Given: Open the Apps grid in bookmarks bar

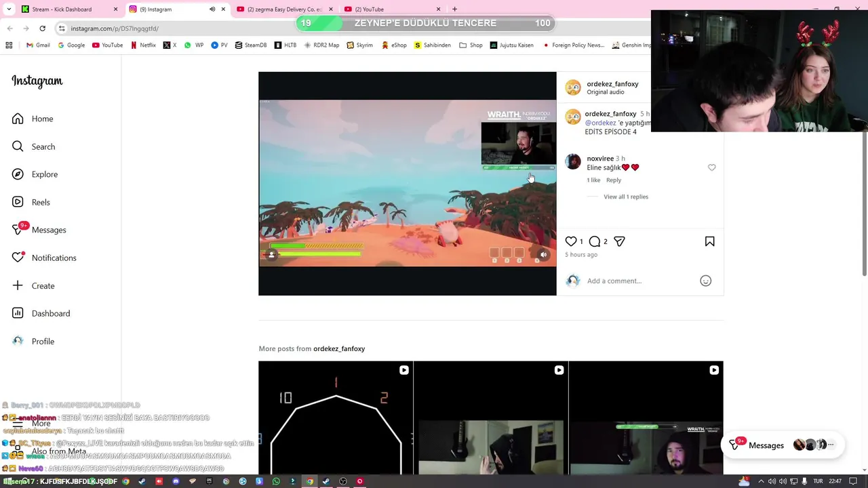Looking at the screenshot, I should (9, 45).
